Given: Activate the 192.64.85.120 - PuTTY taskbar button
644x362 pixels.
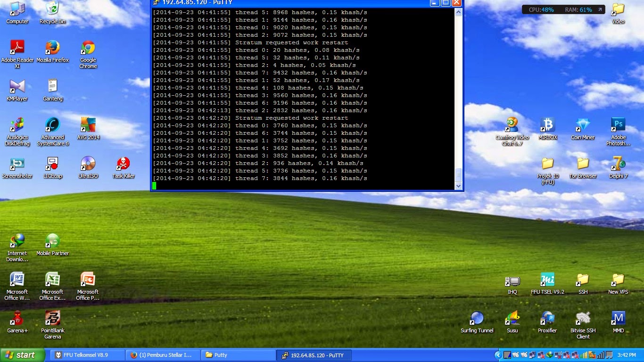Looking at the screenshot, I should pos(314,355).
